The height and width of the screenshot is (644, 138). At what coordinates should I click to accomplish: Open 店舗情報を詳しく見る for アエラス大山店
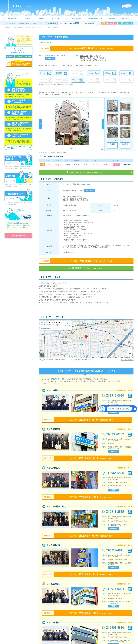(124, 468)
